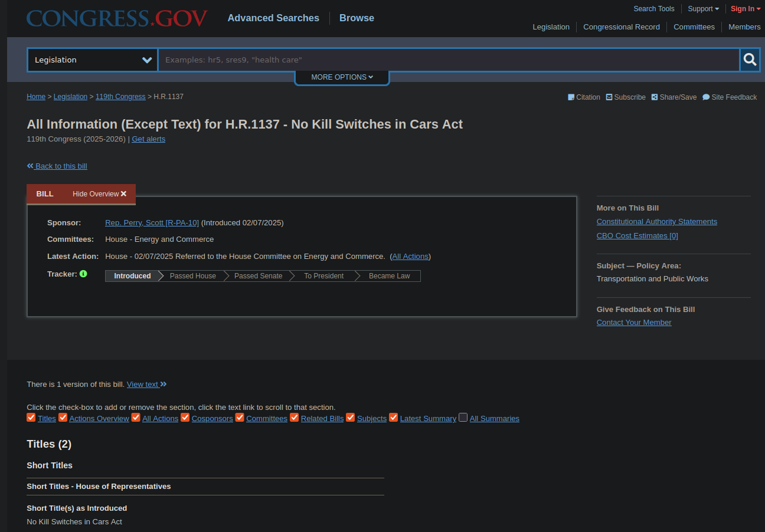The height and width of the screenshot is (532, 765).
Task: Click the Cosponsors section link
Action: click(x=212, y=419)
